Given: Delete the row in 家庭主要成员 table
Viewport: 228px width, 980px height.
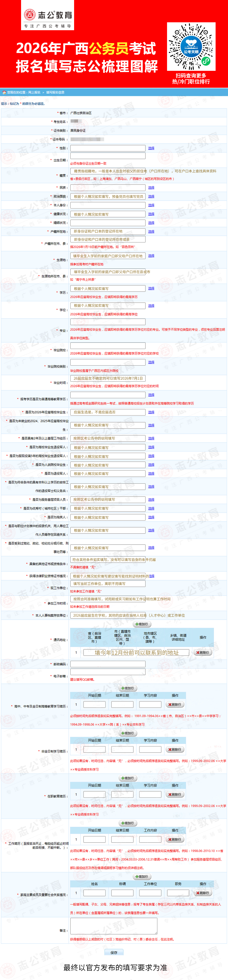Looking at the screenshot, I should (x=202, y=893).
